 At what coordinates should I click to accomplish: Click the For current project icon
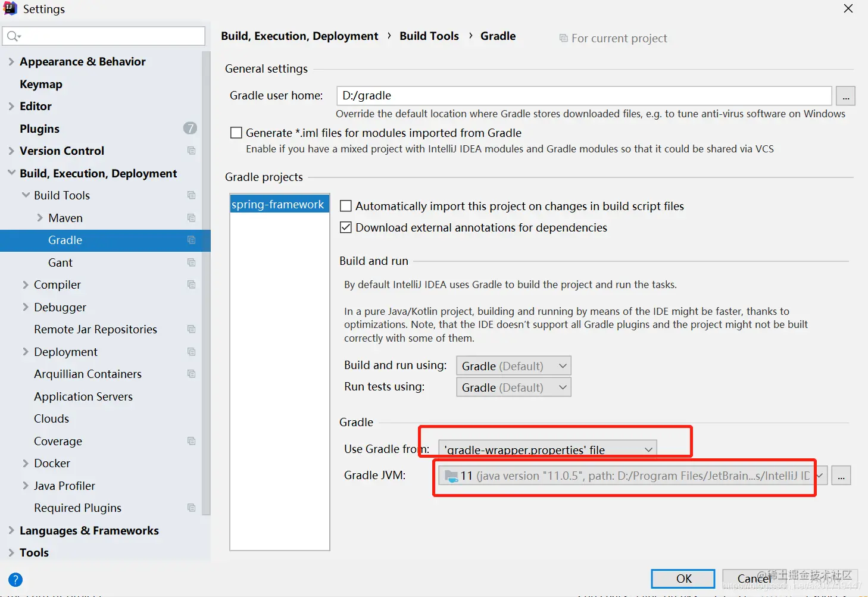coord(563,38)
